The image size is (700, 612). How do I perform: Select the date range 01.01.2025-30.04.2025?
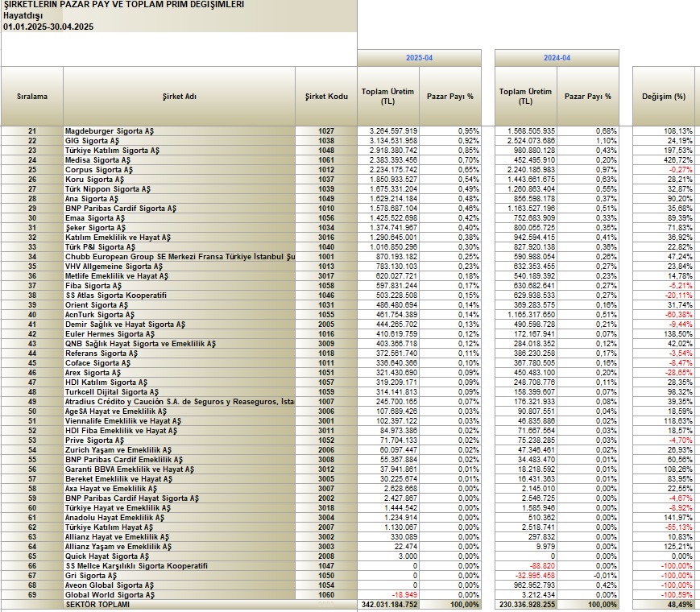[48, 27]
